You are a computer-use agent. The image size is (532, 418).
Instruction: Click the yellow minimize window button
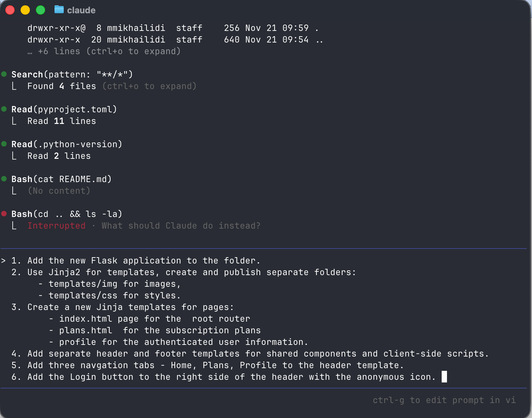25,10
